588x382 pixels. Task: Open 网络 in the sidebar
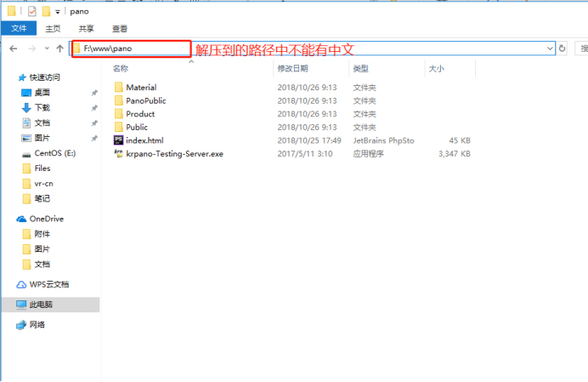pyautogui.click(x=37, y=324)
